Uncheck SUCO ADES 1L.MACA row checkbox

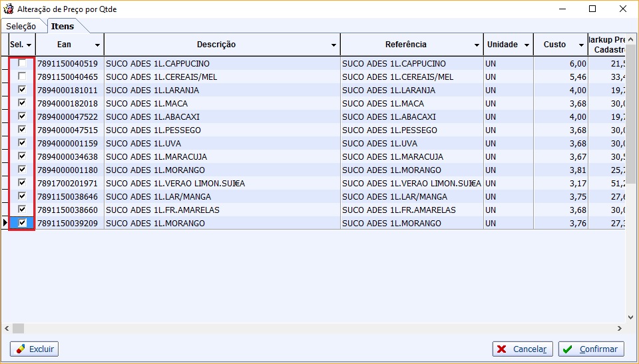point(23,102)
